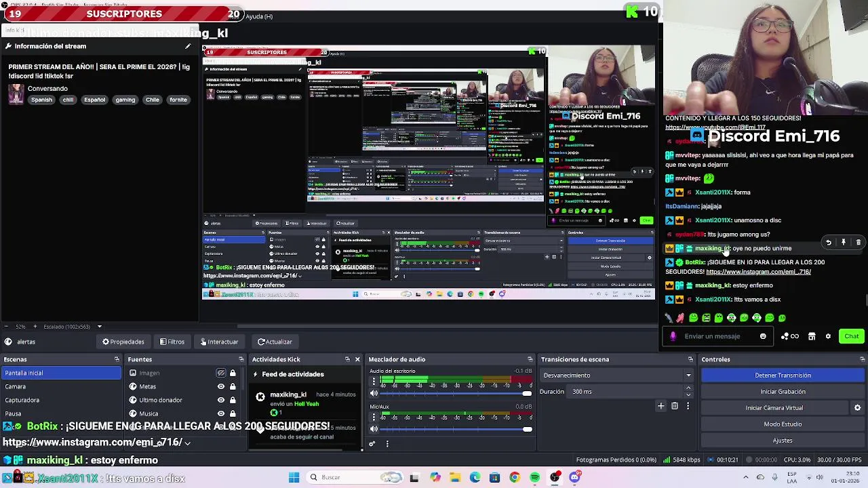Open Mic/Aux three-dot options menu

point(374,418)
